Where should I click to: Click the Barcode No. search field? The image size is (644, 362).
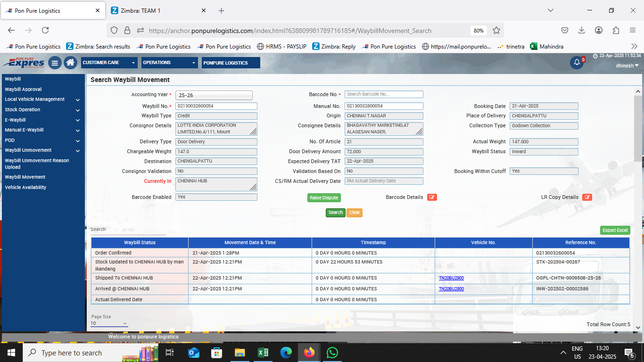click(x=383, y=94)
